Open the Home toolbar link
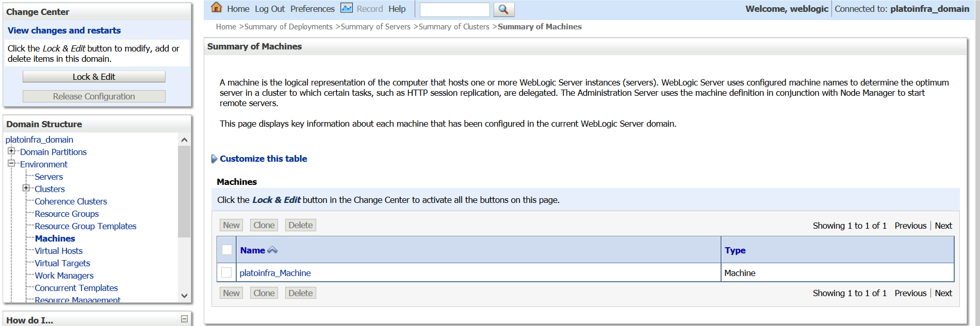The image size is (980, 326). click(238, 9)
